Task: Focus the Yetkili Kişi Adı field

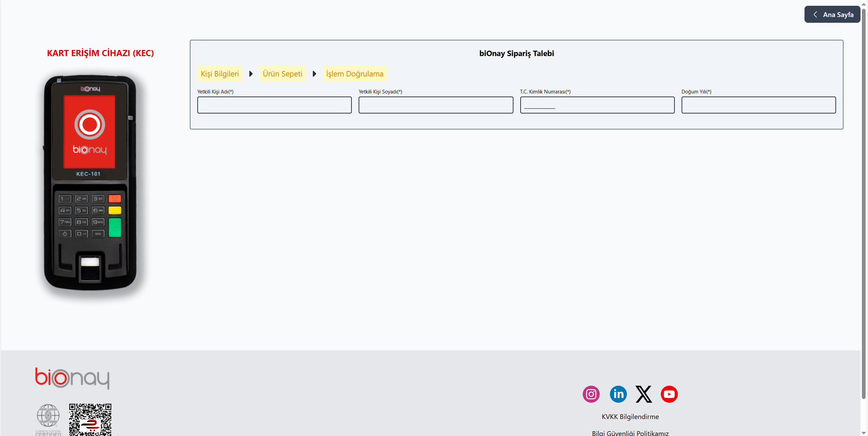Action: (x=274, y=105)
